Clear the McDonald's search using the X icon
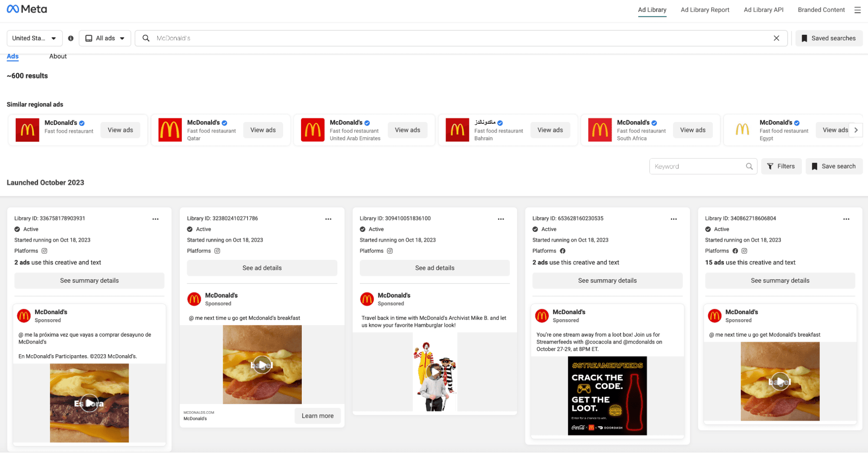This screenshot has width=868, height=453. click(x=776, y=38)
